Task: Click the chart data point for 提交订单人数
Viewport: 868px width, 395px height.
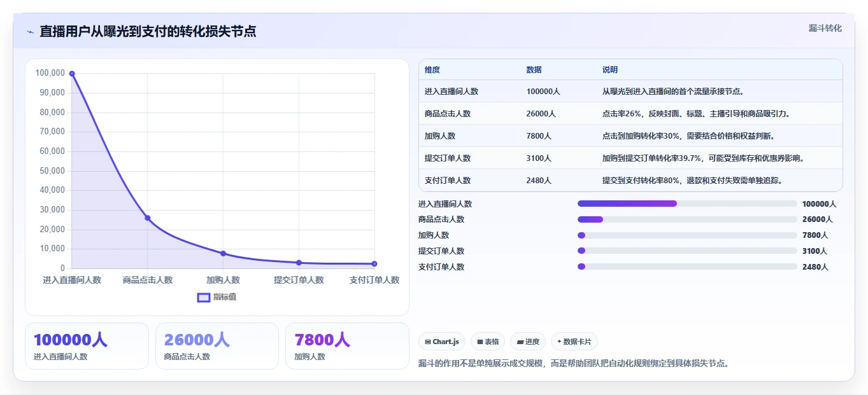Action: pos(299,263)
